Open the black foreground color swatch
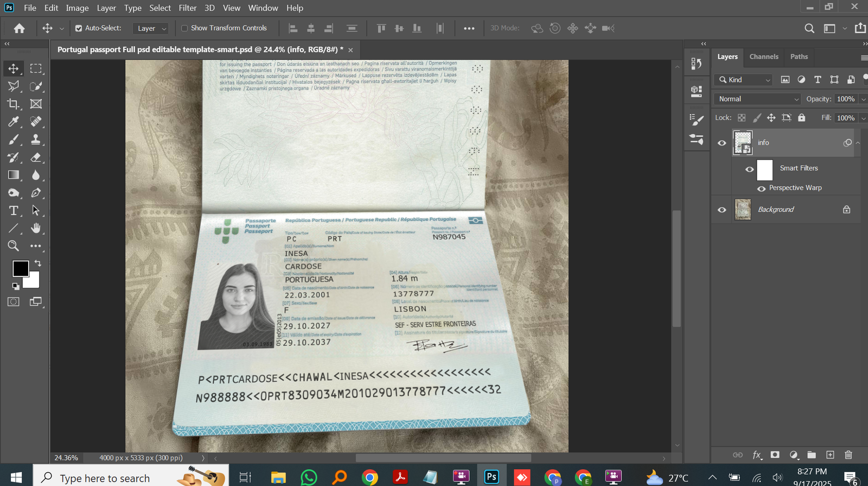The image size is (868, 486). (x=21, y=268)
